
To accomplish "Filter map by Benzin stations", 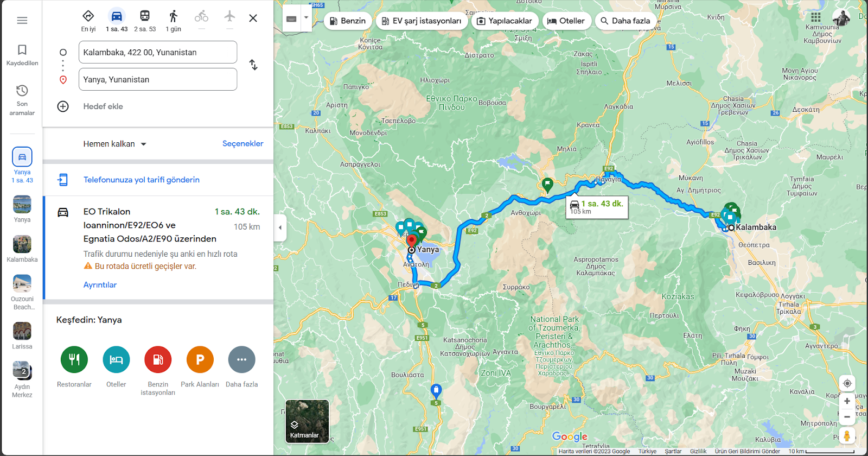I will 348,21.
